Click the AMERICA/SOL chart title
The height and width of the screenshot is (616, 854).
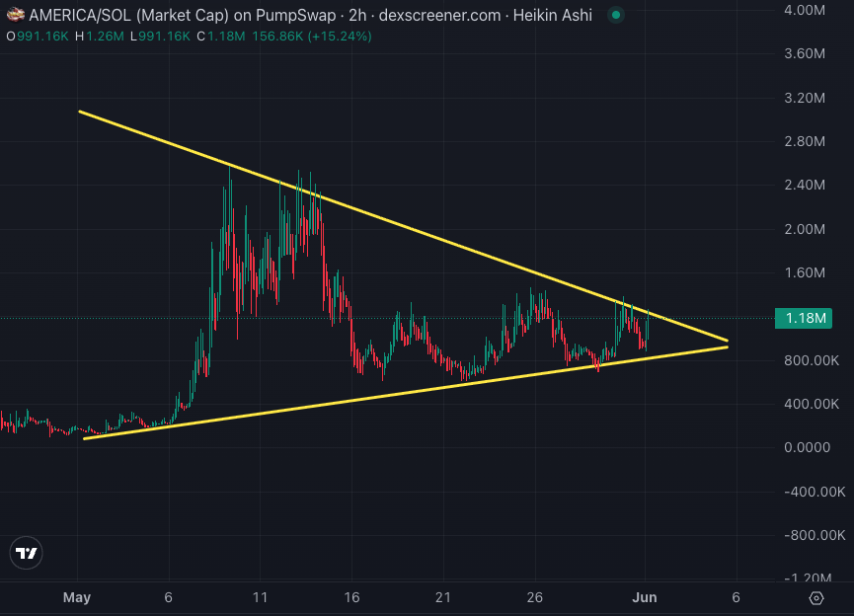[310, 15]
